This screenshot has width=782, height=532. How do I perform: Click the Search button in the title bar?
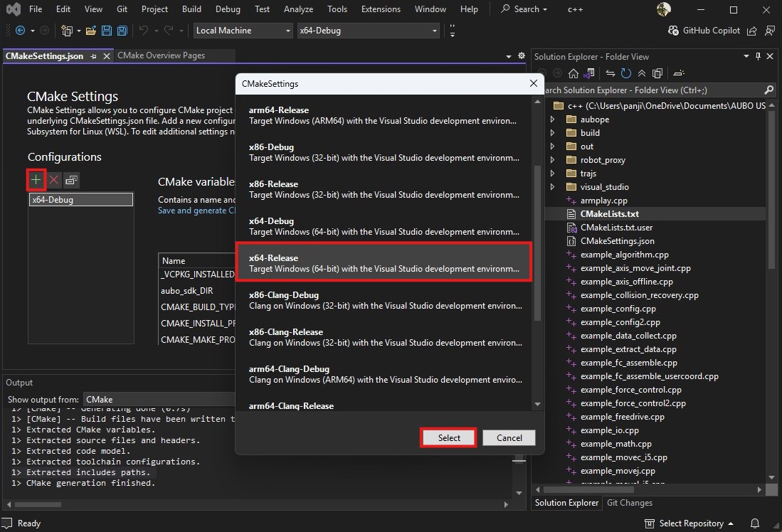point(524,9)
